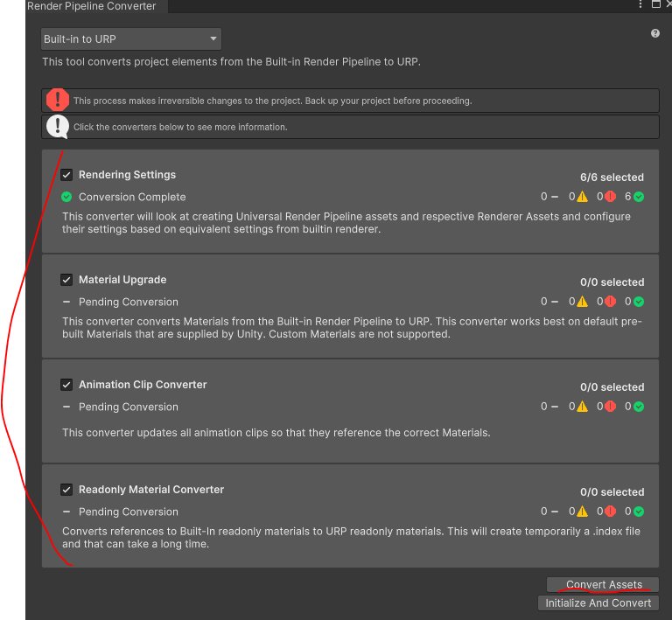Click the green Conversion Complete check icon

click(66, 197)
